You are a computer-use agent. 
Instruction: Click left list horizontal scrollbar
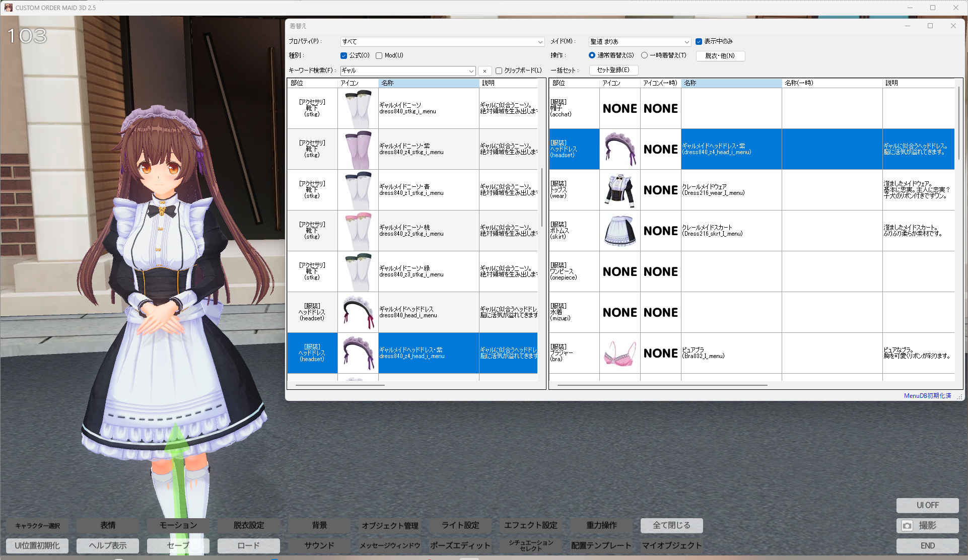point(340,385)
